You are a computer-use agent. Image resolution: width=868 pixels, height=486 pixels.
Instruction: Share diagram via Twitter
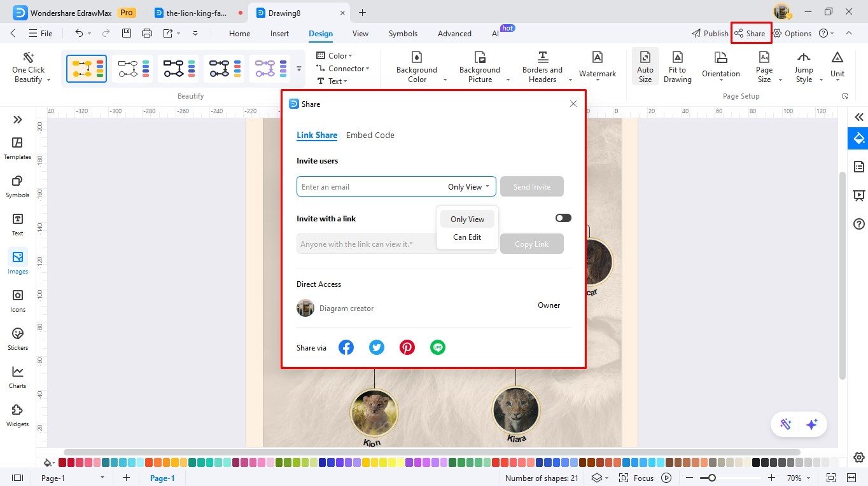[x=377, y=347]
